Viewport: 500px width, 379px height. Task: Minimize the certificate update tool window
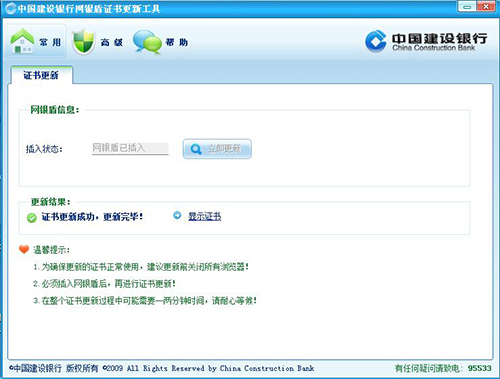coord(467,6)
